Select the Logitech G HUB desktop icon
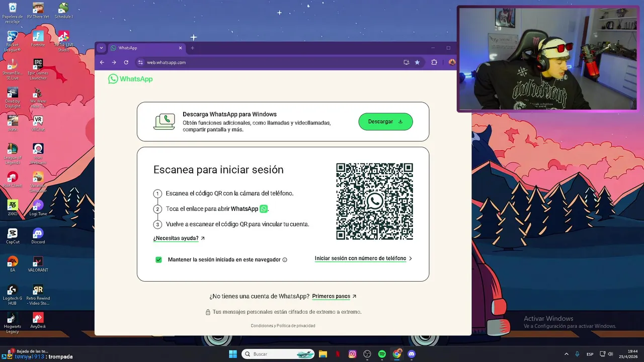This screenshot has width=644, height=362. point(13,295)
